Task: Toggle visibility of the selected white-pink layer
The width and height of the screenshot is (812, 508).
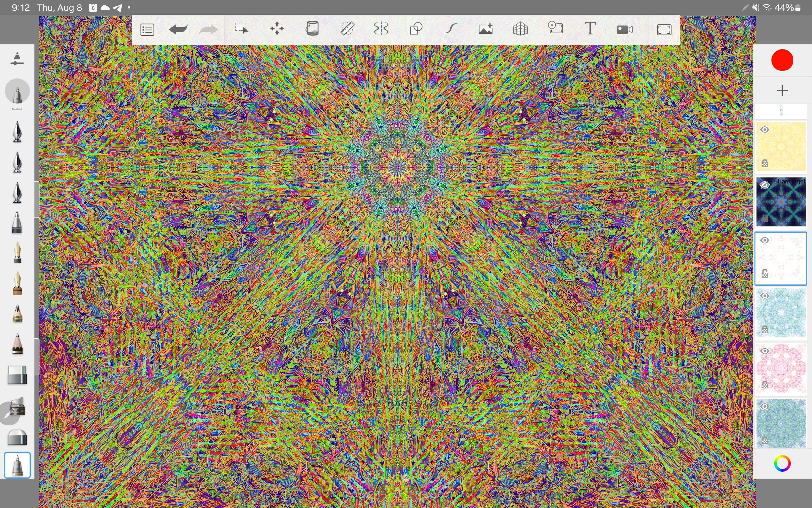Action: pos(765,240)
